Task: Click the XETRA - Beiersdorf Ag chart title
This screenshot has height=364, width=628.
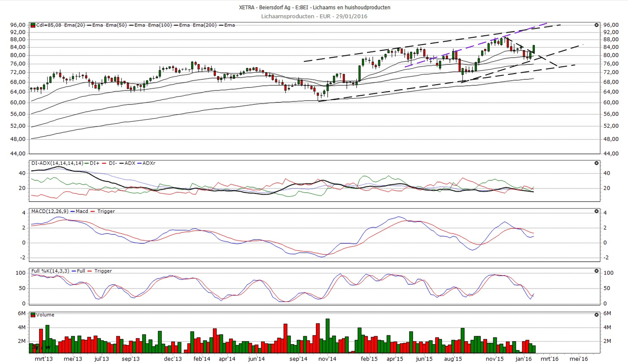Action: [314, 7]
